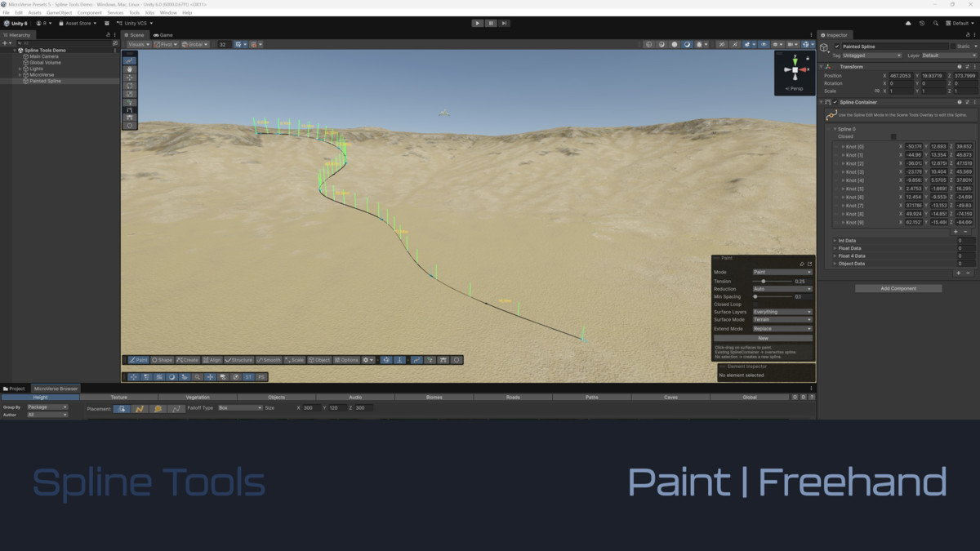Image resolution: width=980 pixels, height=551 pixels.
Task: Select the Vegetation category tab
Action: [x=198, y=398]
